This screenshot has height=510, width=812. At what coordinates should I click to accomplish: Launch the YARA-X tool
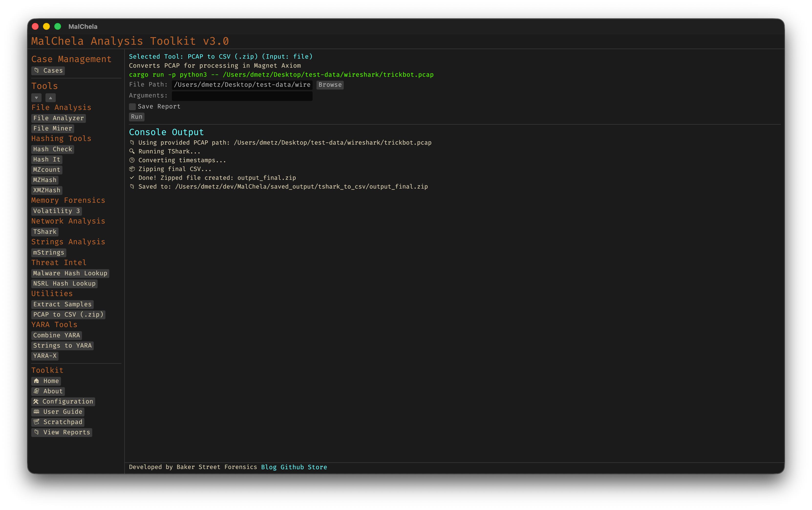point(45,356)
